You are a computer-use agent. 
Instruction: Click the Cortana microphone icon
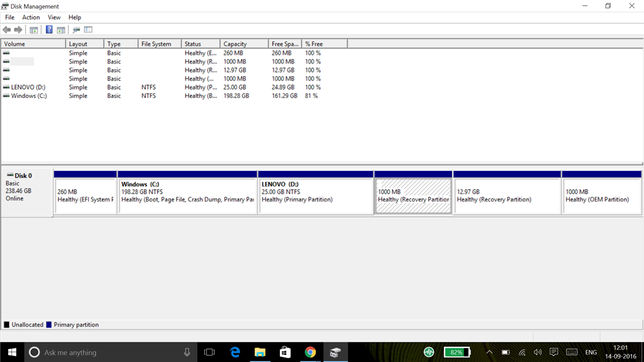[187, 352]
